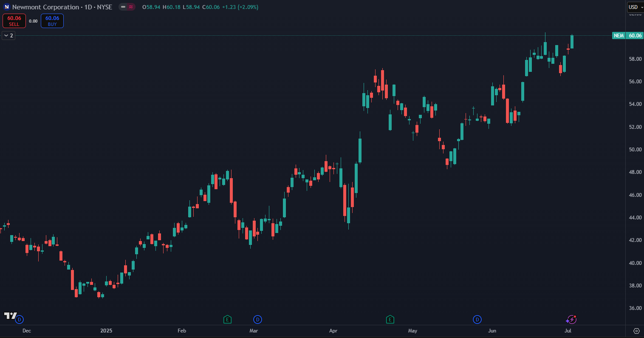Viewport: 644px width, 338px height.
Task: Click the change value +1.23 (+2.09%)
Action: [x=240, y=7]
